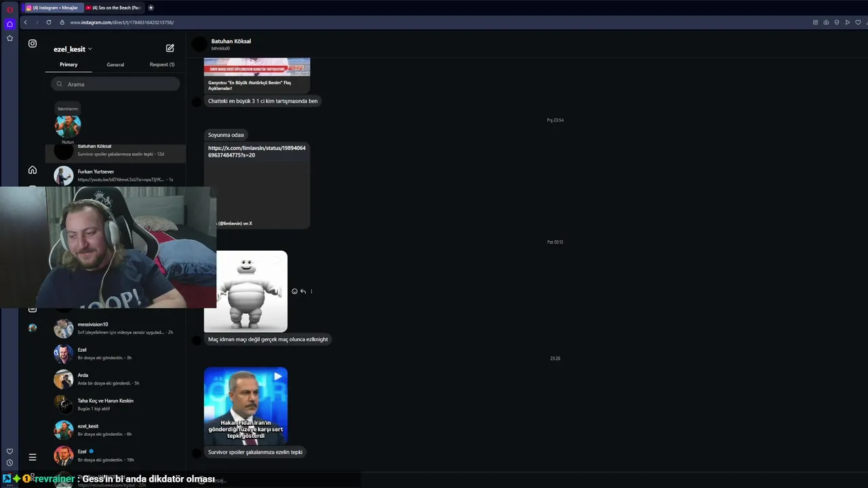Image resolution: width=868 pixels, height=488 pixels.
Task: Open Opera sidebar history clock icon
Action: pos(9,463)
